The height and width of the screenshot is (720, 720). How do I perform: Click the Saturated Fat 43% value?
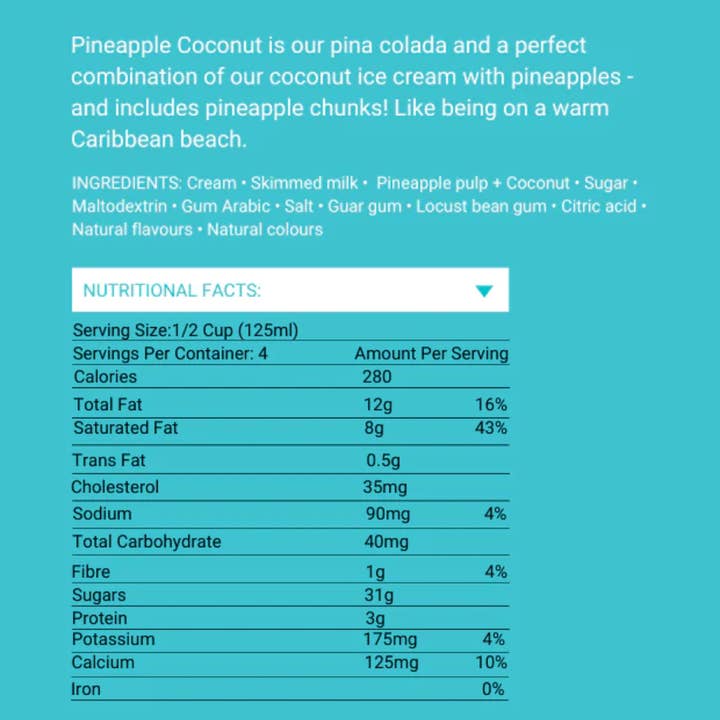[492, 428]
